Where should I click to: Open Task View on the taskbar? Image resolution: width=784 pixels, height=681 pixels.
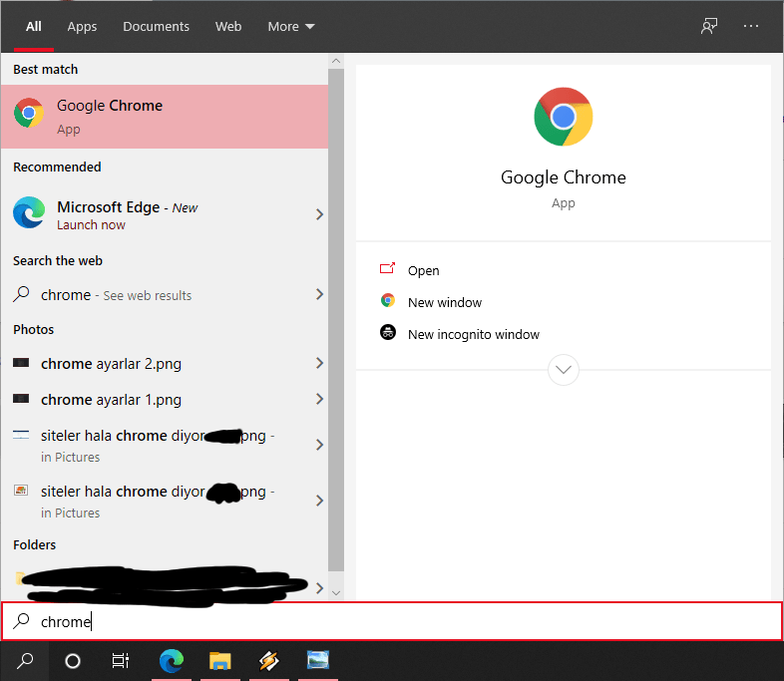[x=121, y=661]
